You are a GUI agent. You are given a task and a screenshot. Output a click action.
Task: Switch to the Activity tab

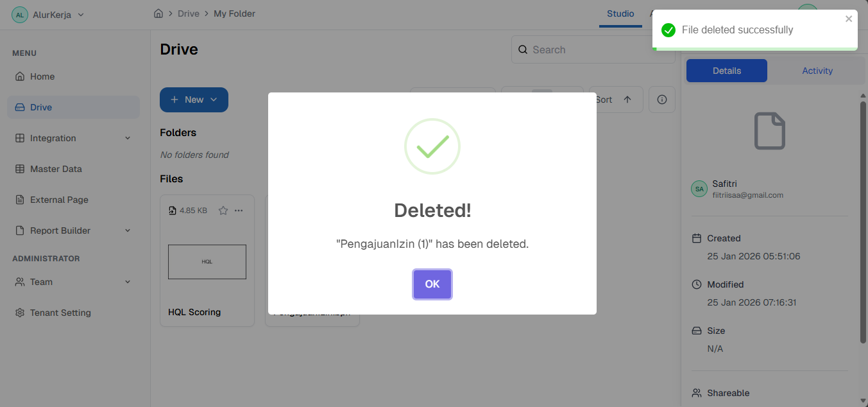817,71
